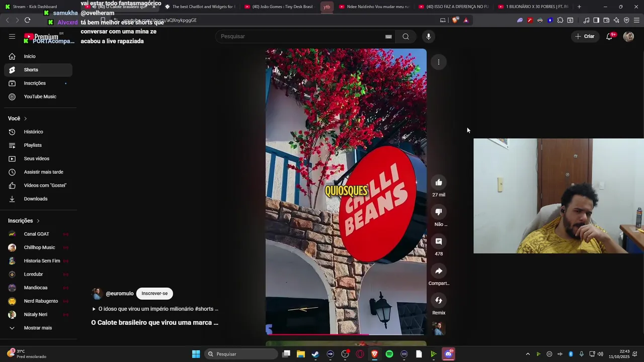
Task: Click the YouTube search magnifier button
Action: click(406, 36)
